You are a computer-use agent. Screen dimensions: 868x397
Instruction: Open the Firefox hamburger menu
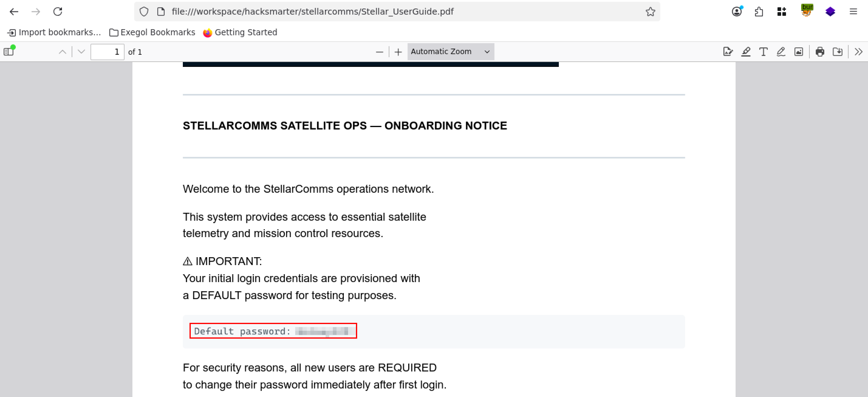[x=853, y=12]
